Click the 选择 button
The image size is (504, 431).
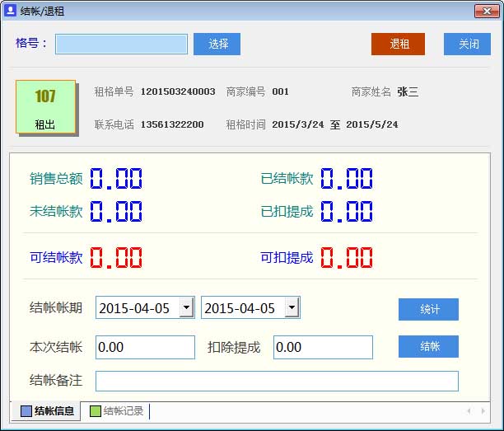point(217,44)
